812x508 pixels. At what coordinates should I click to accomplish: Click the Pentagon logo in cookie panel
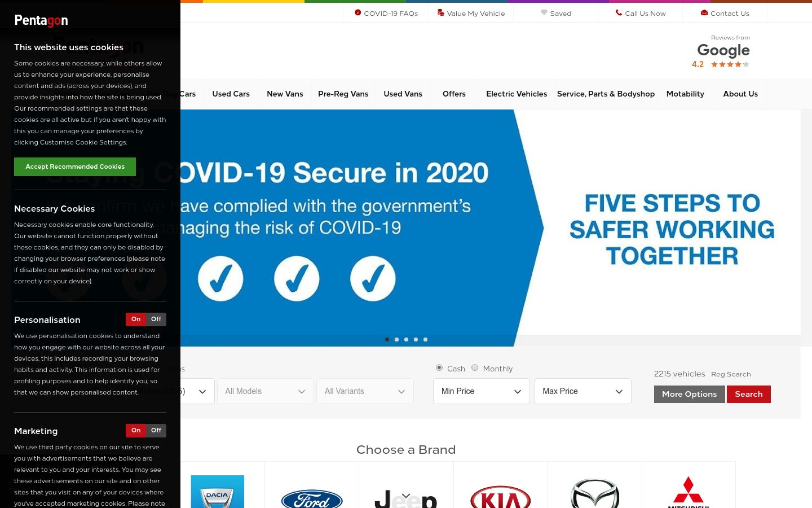pyautogui.click(x=41, y=20)
